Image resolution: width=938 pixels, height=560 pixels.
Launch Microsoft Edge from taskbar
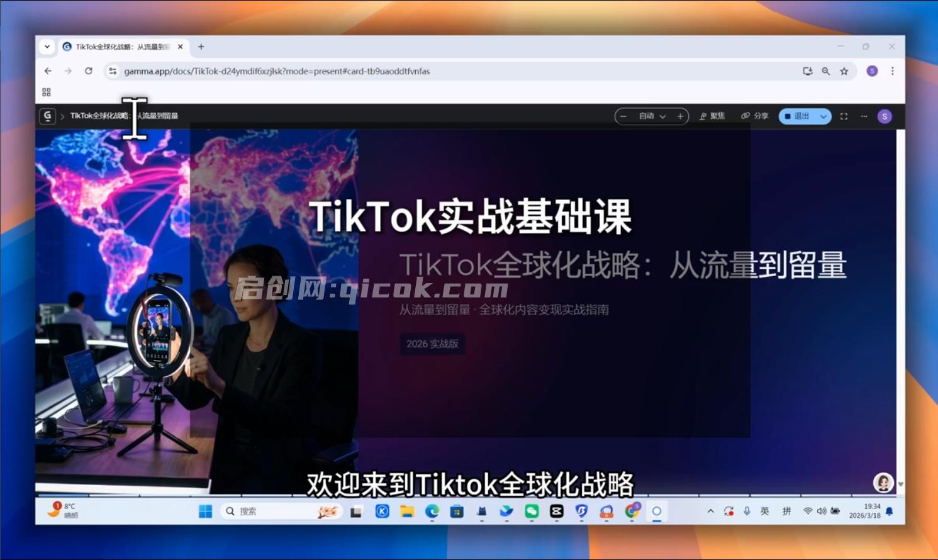[432, 512]
